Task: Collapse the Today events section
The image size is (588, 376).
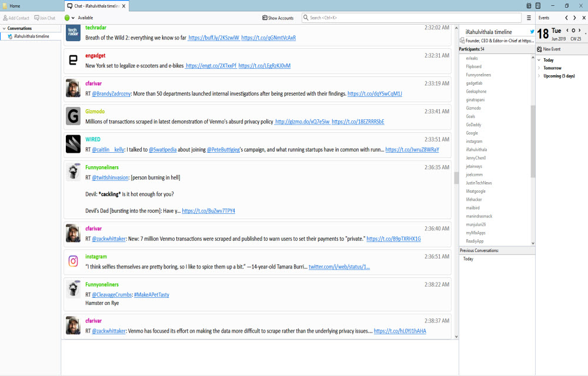Action: 539,60
